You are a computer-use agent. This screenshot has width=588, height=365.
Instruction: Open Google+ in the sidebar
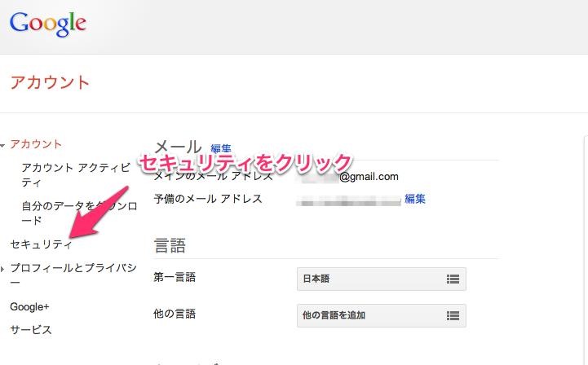click(29, 307)
